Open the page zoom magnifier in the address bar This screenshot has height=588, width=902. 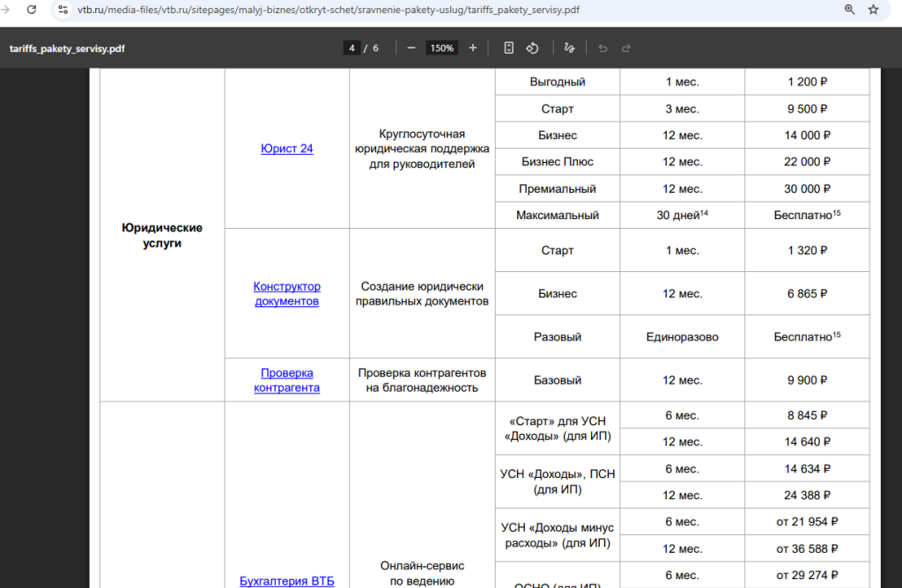click(849, 10)
